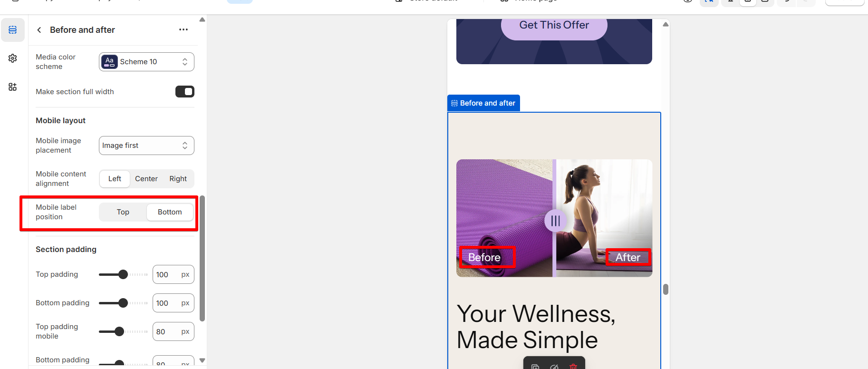Screen dimensions: 868x369
Task: Set mobile content alignment to Center
Action: (x=146, y=179)
